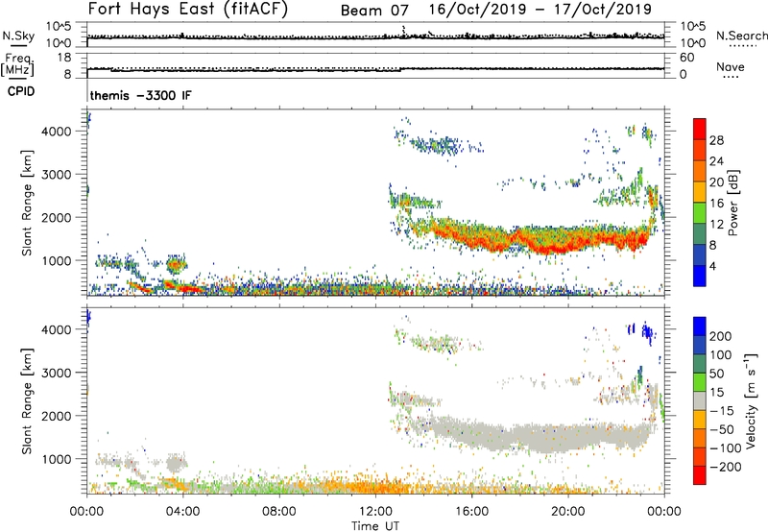Click the 'Beam 07' label
Viewport: 768px width, 532px height.
click(x=374, y=11)
